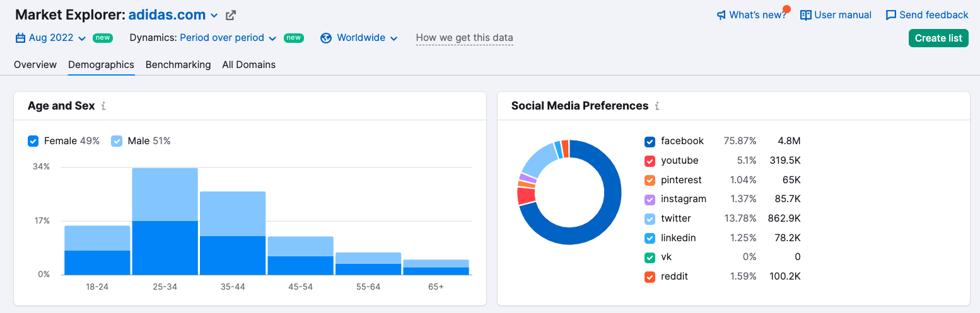Click the Create list button
980x313 pixels.
tap(938, 38)
